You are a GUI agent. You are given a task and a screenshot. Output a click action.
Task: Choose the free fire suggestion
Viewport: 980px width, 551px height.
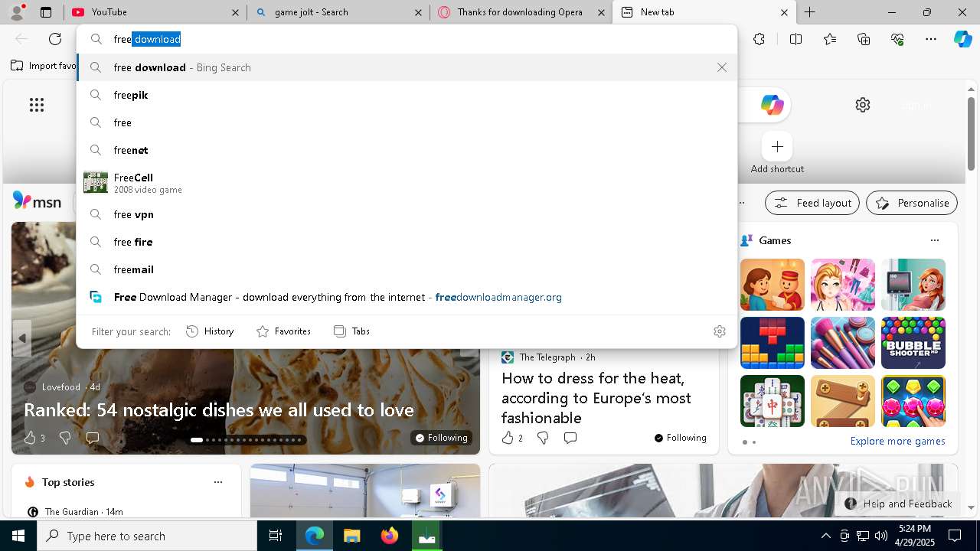406,242
